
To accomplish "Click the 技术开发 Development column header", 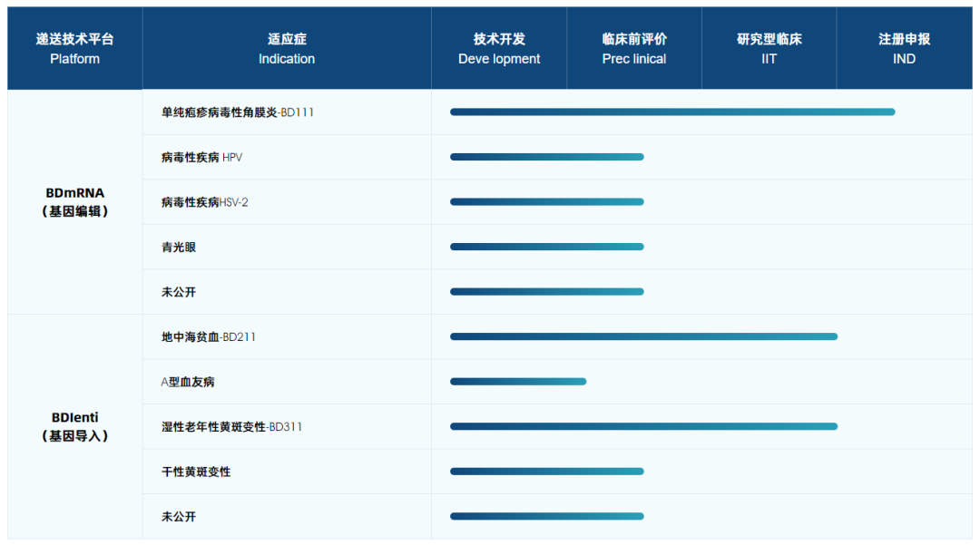I will click(499, 49).
